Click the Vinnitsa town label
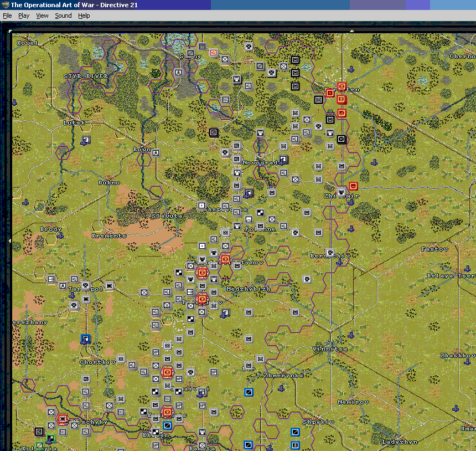The width and height of the screenshot is (476, 451). [330, 349]
